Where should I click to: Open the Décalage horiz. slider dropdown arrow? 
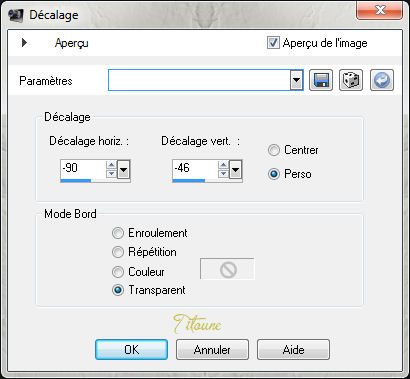(x=124, y=170)
